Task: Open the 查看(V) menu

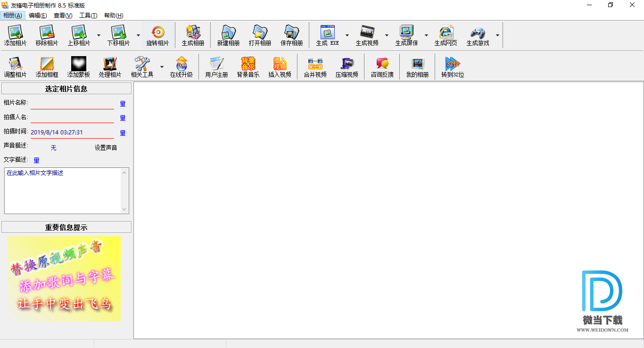Action: click(63, 16)
